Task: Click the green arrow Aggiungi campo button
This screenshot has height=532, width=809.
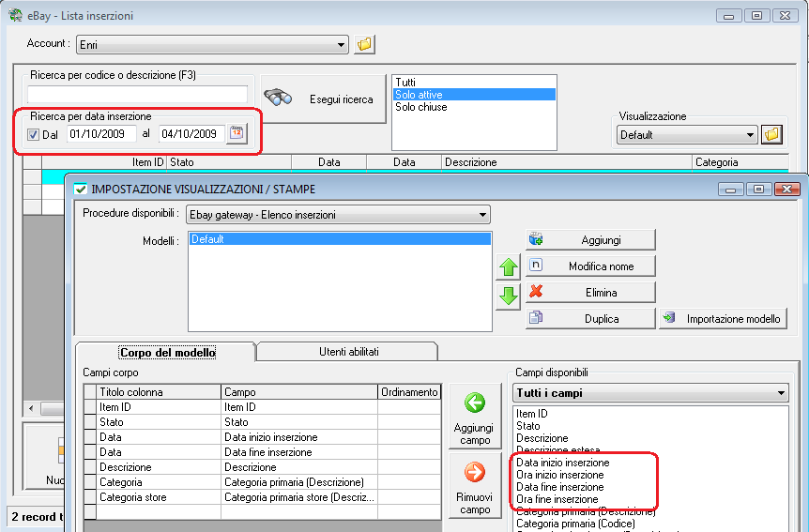Action: [x=475, y=416]
